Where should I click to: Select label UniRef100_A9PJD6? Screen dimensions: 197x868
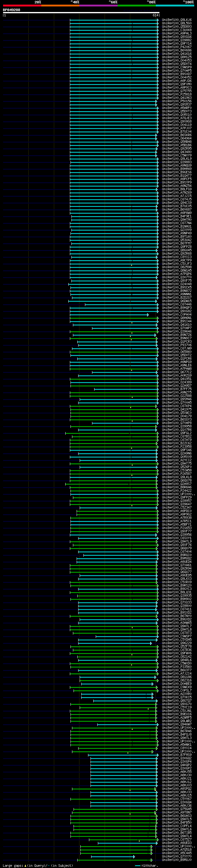(x=177, y=81)
